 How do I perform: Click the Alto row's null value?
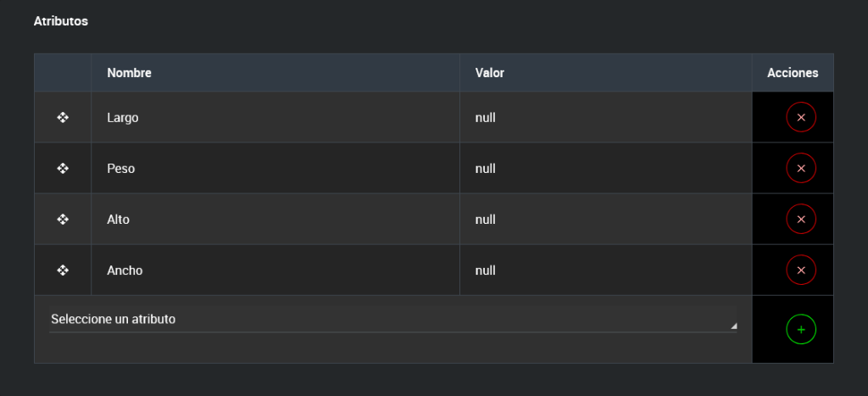(486, 220)
